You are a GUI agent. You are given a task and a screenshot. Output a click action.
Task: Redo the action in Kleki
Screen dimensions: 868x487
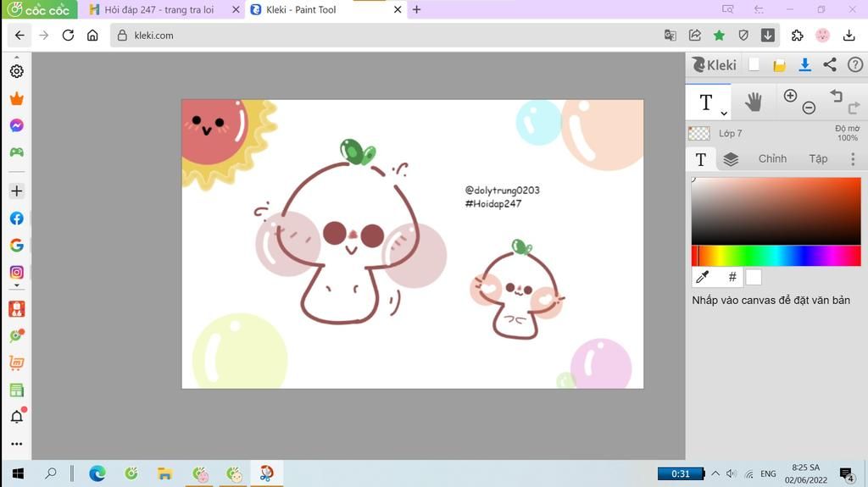854,108
